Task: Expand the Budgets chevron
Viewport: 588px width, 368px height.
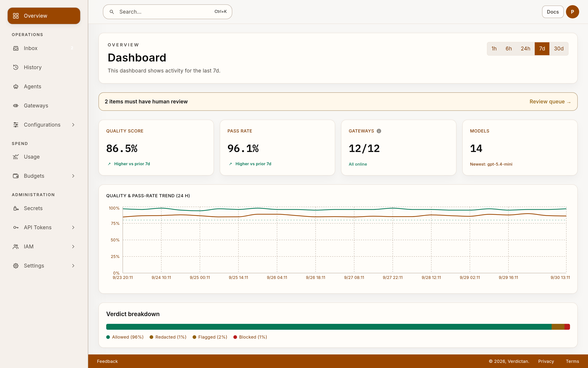Action: (73, 176)
